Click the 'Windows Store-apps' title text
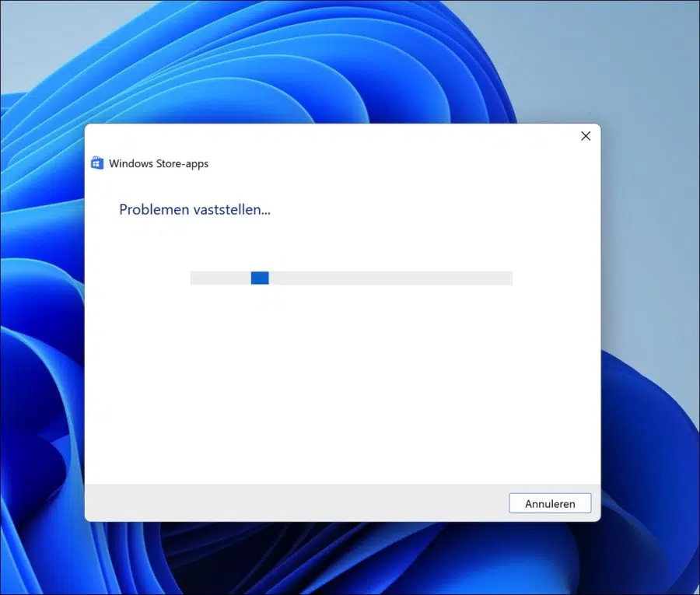Viewport: 700px width, 595px height. coord(159,164)
